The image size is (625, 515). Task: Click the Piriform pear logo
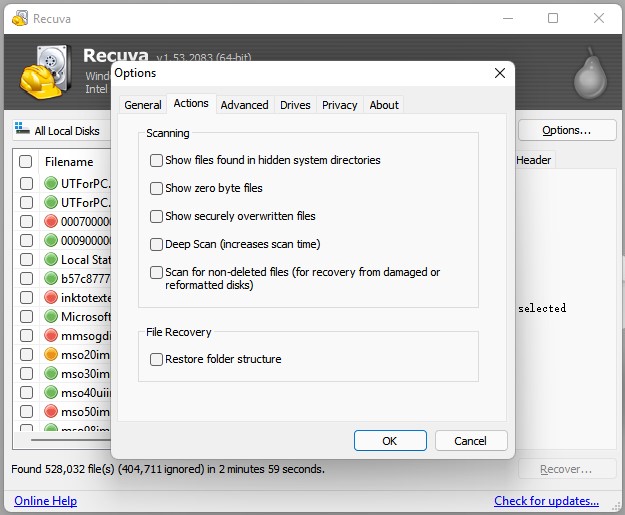point(590,73)
